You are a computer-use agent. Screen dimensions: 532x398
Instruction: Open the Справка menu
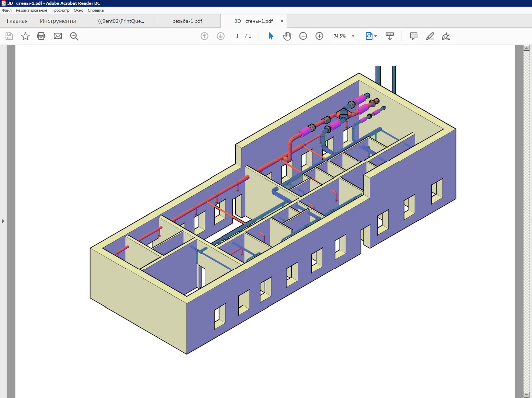pyautogui.click(x=96, y=10)
